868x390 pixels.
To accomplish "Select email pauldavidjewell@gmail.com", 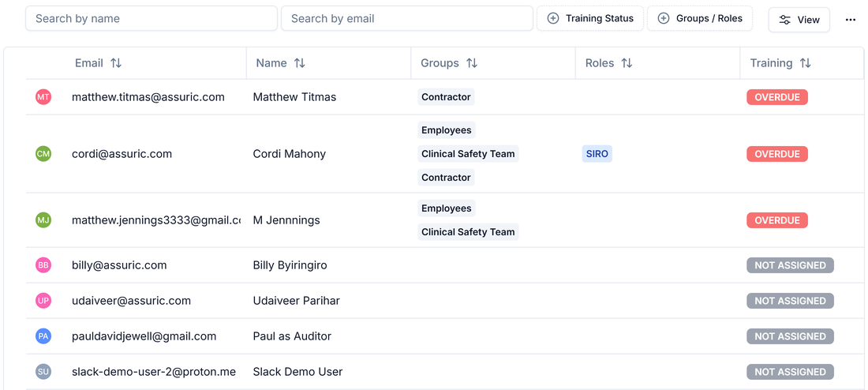I will [x=144, y=336].
